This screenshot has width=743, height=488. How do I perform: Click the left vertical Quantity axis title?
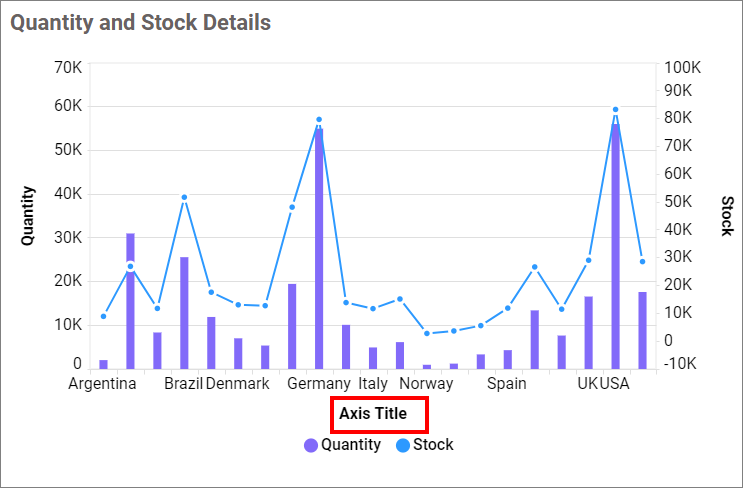29,216
